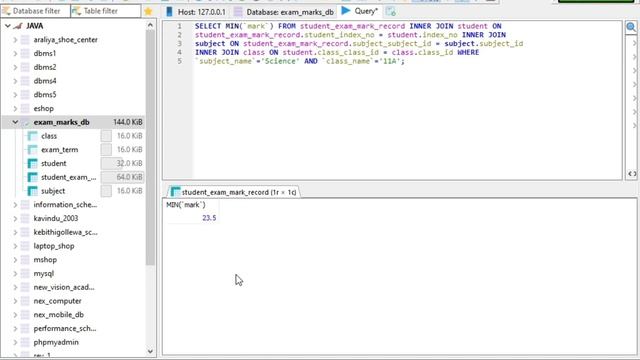Select the subject table
This screenshot has width=640, height=360.
tap(53, 191)
